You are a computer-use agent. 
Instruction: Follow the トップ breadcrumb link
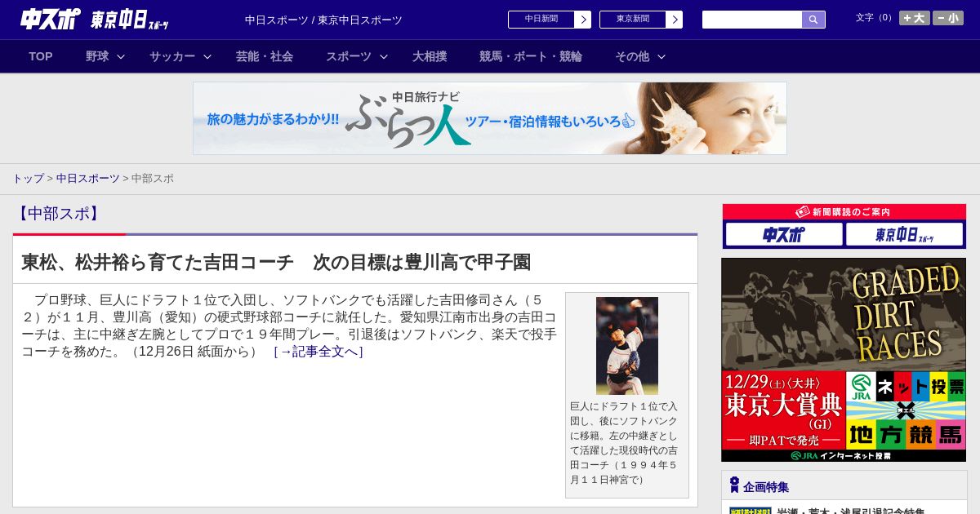pos(28,179)
